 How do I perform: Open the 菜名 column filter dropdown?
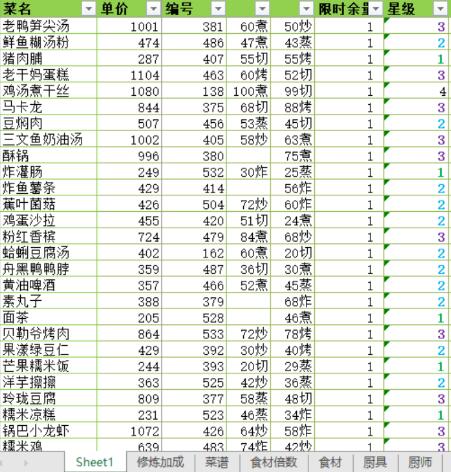pos(89,9)
